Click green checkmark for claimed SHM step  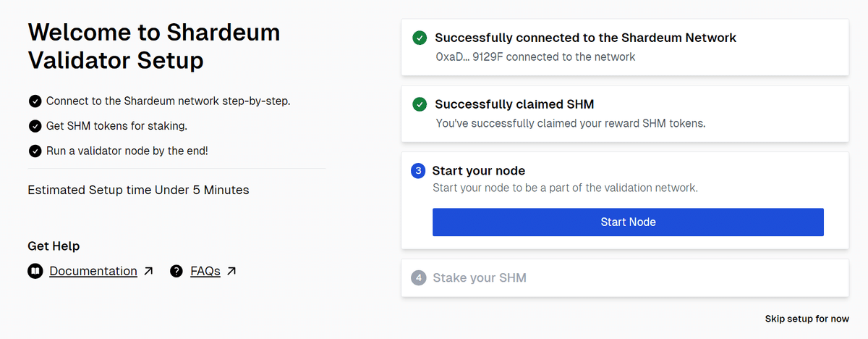(420, 104)
